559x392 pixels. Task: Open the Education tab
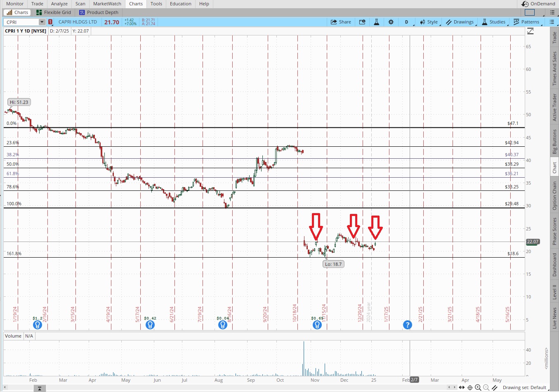181,4
